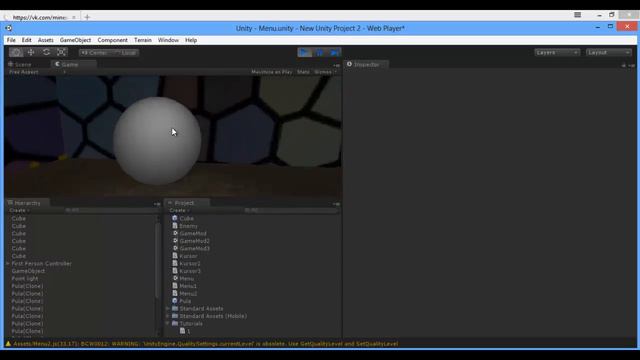Image resolution: width=640 pixels, height=360 pixels.
Task: Collapse the Tutorials folder
Action: [168, 323]
